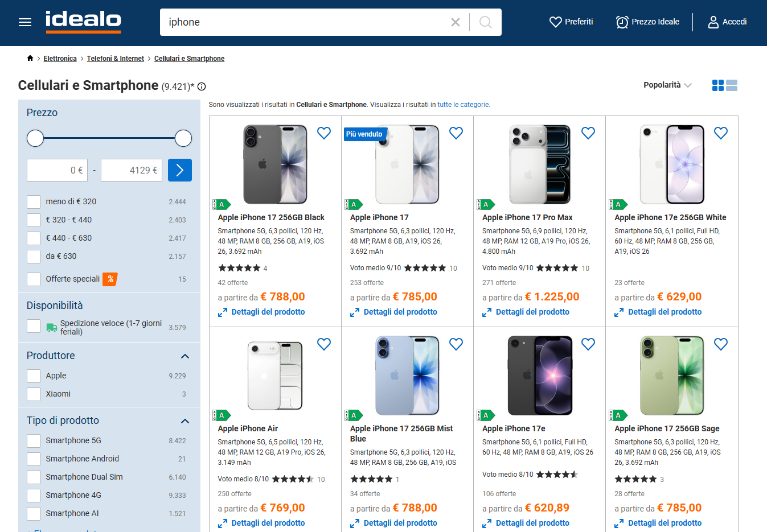
Task: Click the maximum price slider handle
Action: (183, 138)
